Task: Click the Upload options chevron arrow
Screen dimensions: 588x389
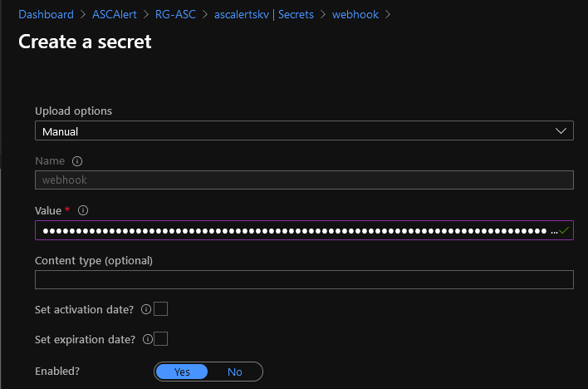Action: point(562,130)
